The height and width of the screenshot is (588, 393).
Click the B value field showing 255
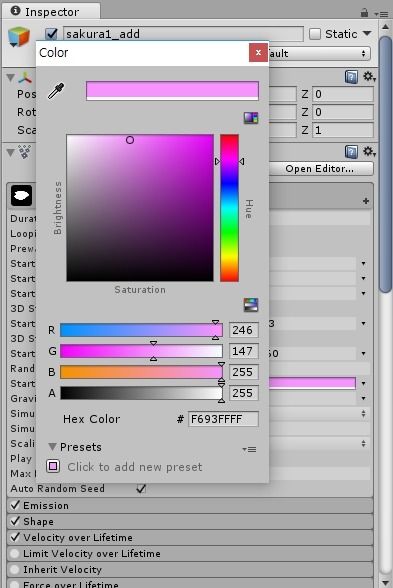pos(243,372)
